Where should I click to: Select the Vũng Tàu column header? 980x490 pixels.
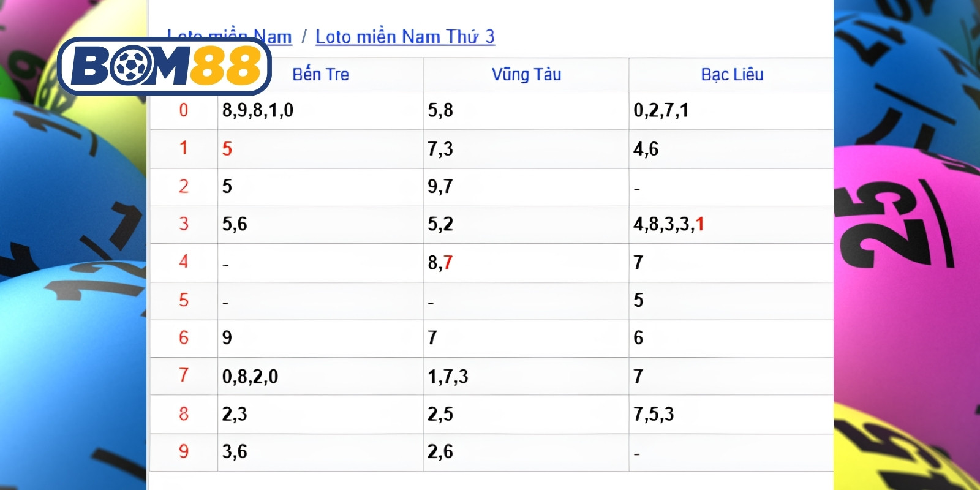click(526, 75)
